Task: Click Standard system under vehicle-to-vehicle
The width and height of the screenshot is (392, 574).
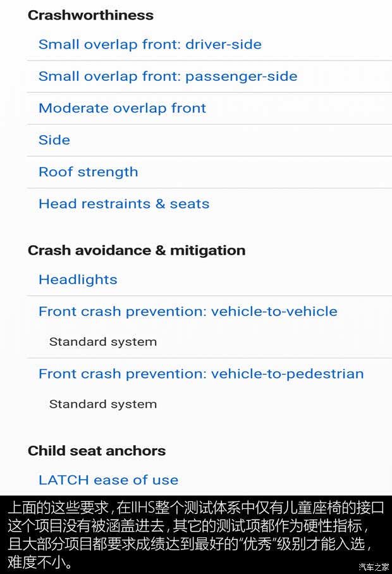Action: [103, 342]
